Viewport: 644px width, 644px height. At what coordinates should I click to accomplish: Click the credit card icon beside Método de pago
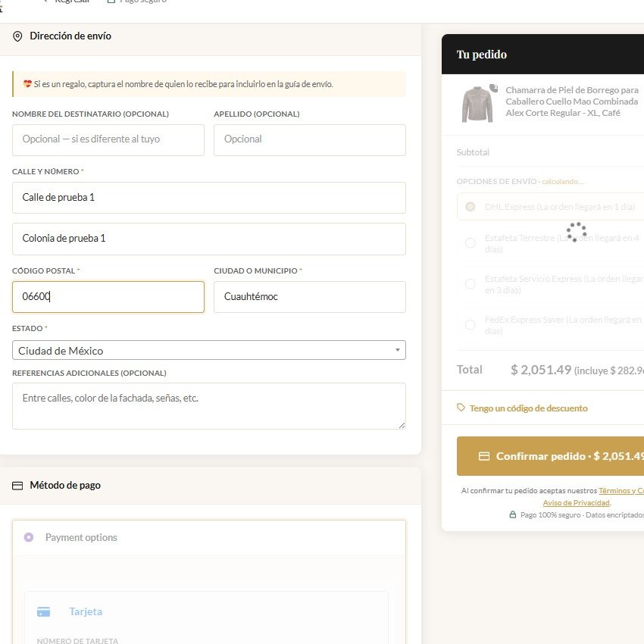[x=17, y=486]
